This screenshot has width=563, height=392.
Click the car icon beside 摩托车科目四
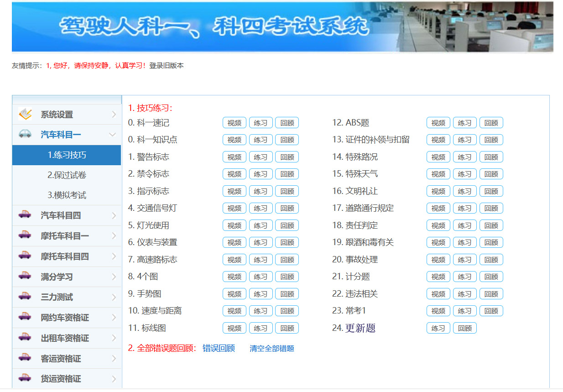[x=25, y=256]
